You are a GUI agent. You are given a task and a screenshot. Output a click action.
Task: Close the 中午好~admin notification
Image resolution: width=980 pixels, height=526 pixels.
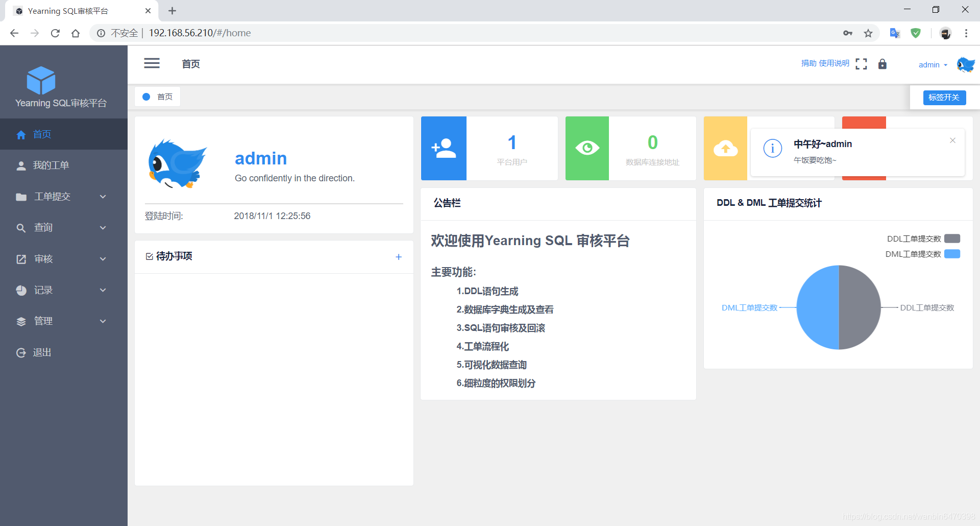tap(952, 140)
